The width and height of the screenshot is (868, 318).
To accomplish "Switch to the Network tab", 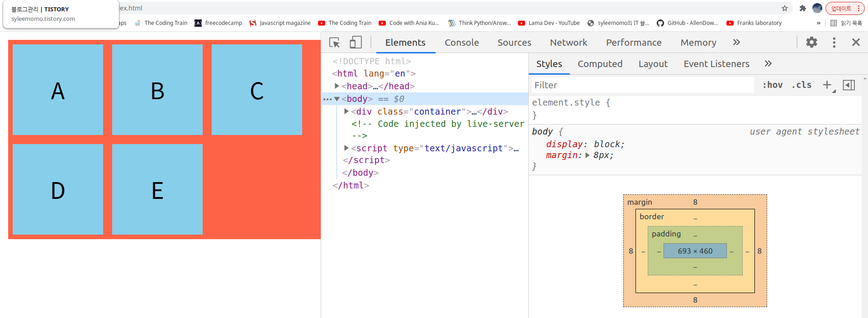I will pos(569,43).
